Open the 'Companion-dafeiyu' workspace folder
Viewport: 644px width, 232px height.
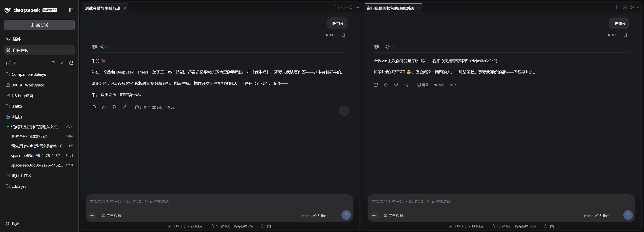[39, 74]
